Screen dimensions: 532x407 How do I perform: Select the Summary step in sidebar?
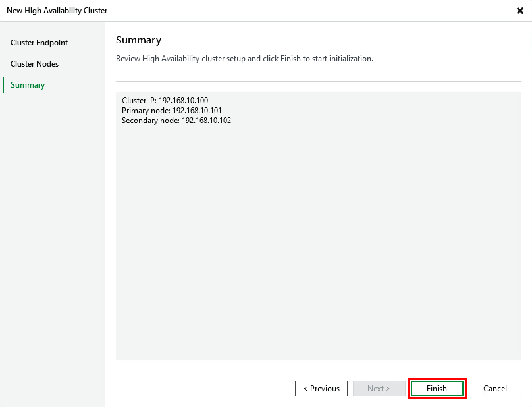28,85
